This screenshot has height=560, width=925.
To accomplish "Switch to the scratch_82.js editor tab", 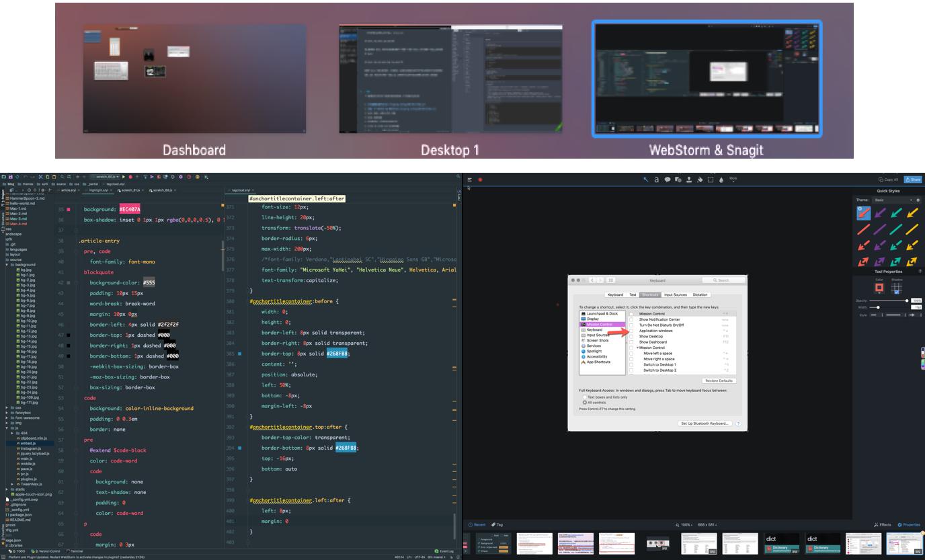I will [x=162, y=190].
